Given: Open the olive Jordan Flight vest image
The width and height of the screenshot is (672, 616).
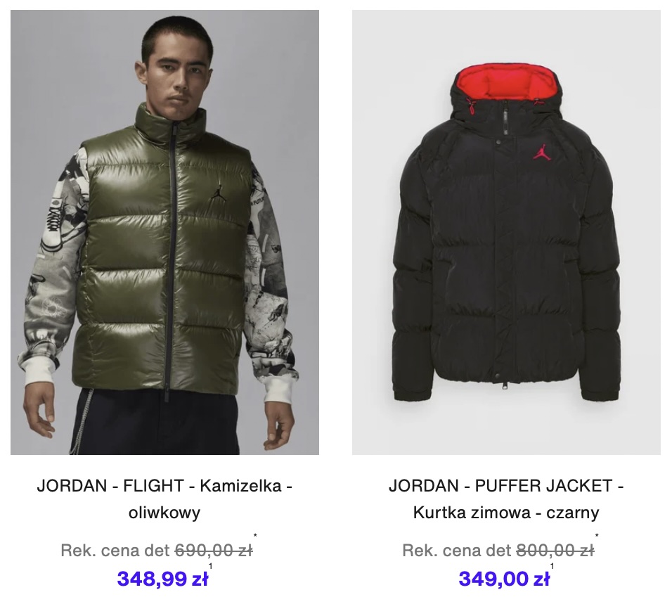Looking at the screenshot, I should (164, 232).
